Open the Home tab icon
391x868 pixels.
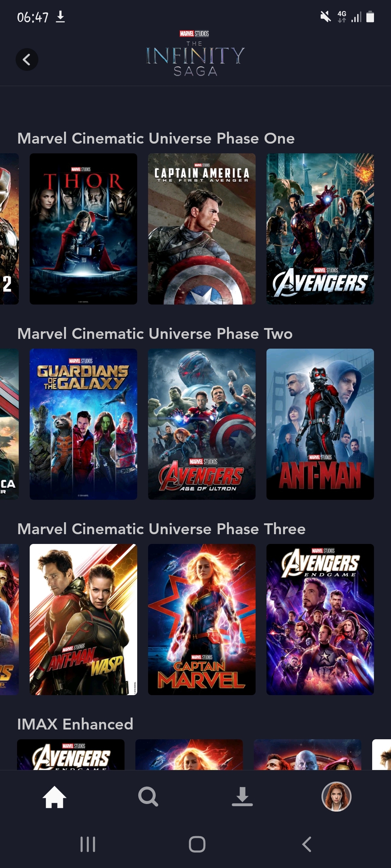(54, 797)
